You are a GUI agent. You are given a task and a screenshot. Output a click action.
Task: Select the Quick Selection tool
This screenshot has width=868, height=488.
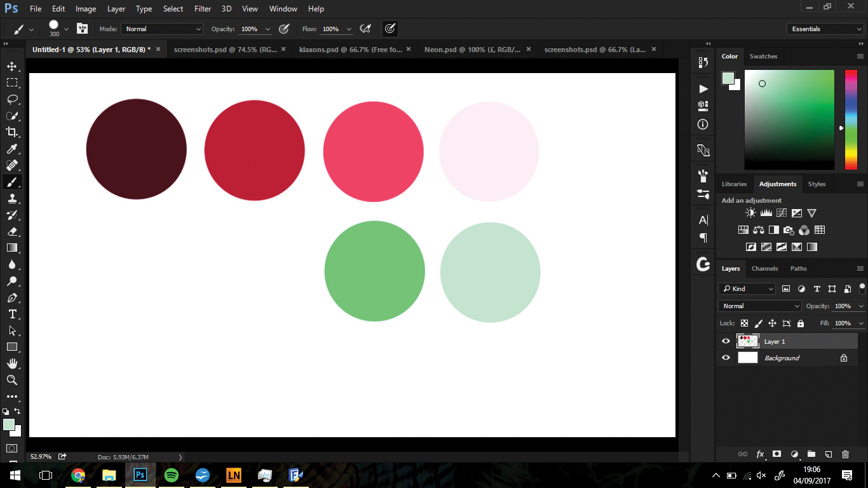[11, 116]
